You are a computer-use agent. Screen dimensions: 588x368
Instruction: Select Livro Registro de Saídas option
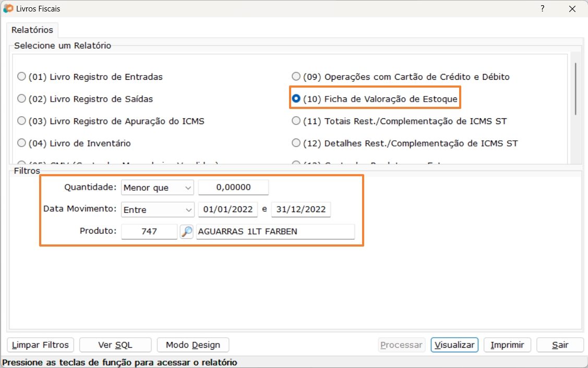point(21,99)
